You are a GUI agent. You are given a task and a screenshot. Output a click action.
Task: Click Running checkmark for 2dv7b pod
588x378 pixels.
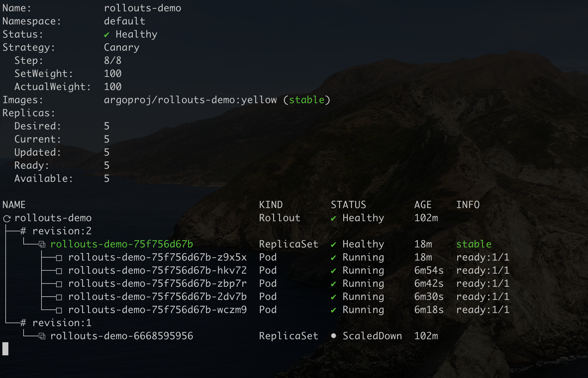(x=333, y=297)
